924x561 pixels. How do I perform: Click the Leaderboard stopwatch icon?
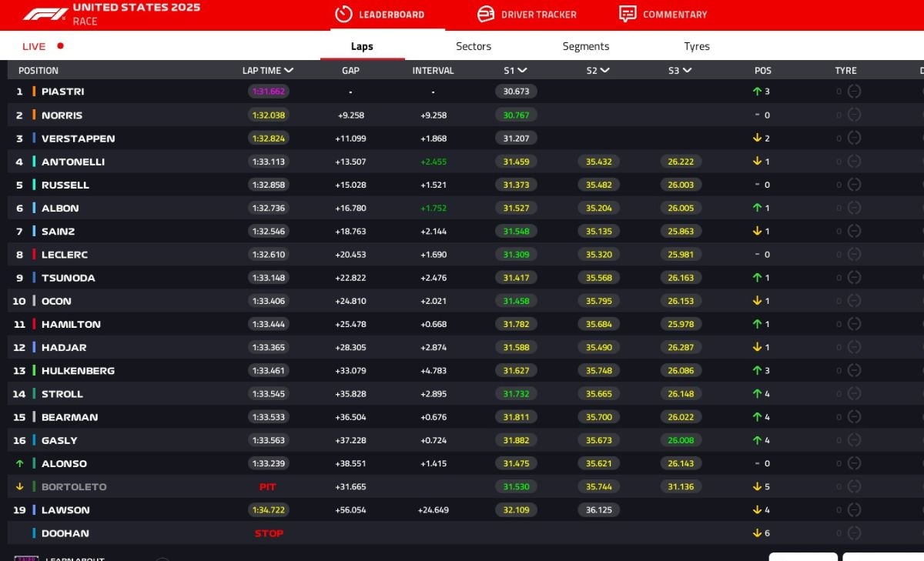344,15
